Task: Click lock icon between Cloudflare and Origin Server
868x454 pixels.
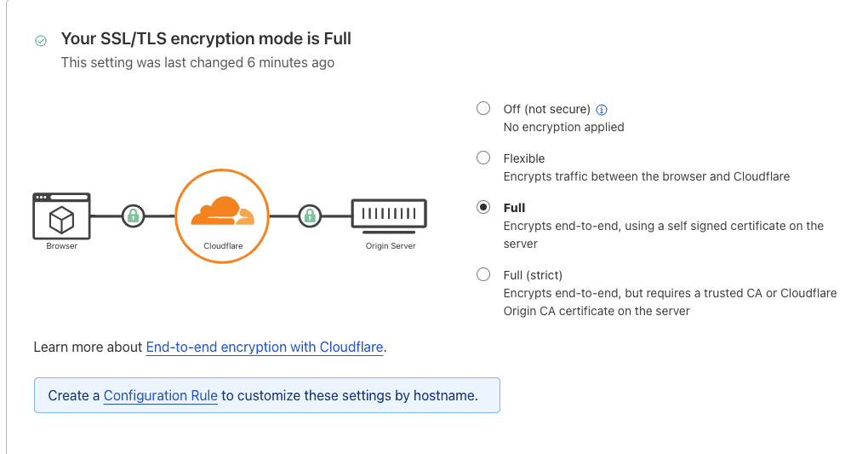Action: pyautogui.click(x=310, y=216)
